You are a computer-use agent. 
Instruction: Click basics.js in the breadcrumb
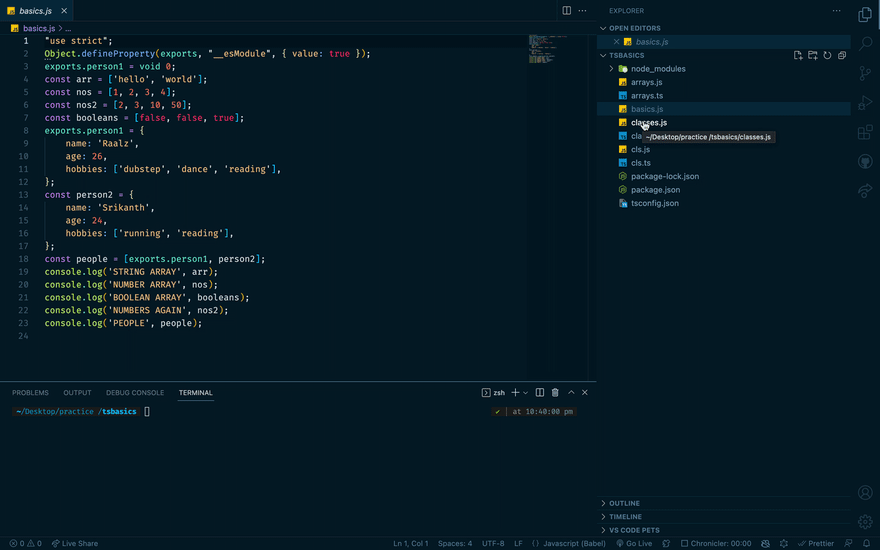[39, 28]
